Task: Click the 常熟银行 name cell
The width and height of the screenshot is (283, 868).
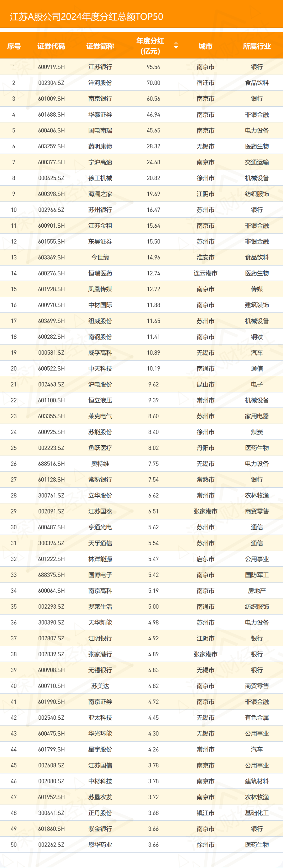Action: coord(100,479)
